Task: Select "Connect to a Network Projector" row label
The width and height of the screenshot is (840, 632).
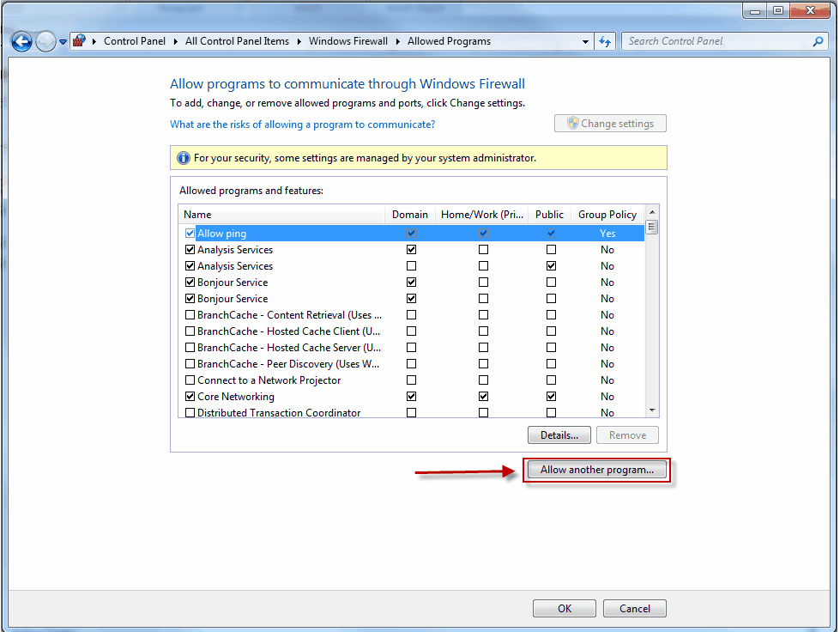Action: pos(269,380)
